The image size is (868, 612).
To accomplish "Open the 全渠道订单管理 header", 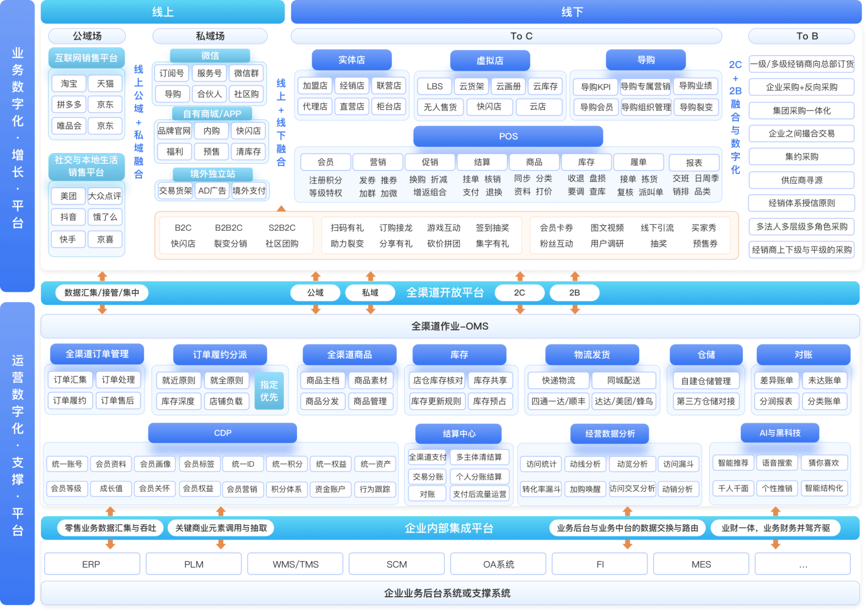I will [97, 354].
